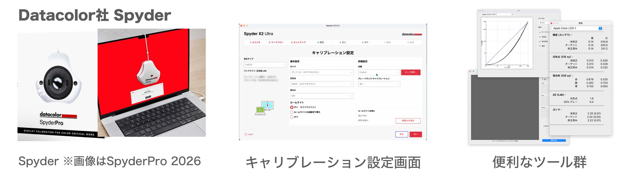Select step 5. 校正
644x181 pixels.
pyautogui.click(x=343, y=42)
